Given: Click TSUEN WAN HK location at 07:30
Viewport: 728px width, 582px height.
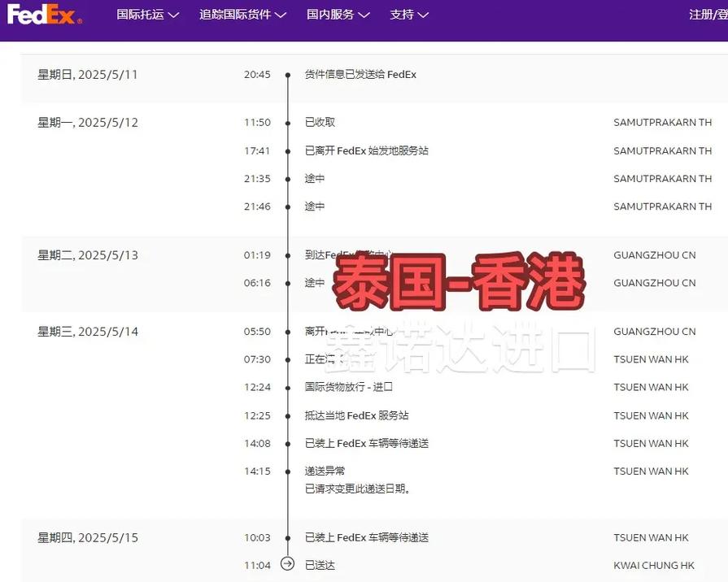Looking at the screenshot, I should (651, 360).
